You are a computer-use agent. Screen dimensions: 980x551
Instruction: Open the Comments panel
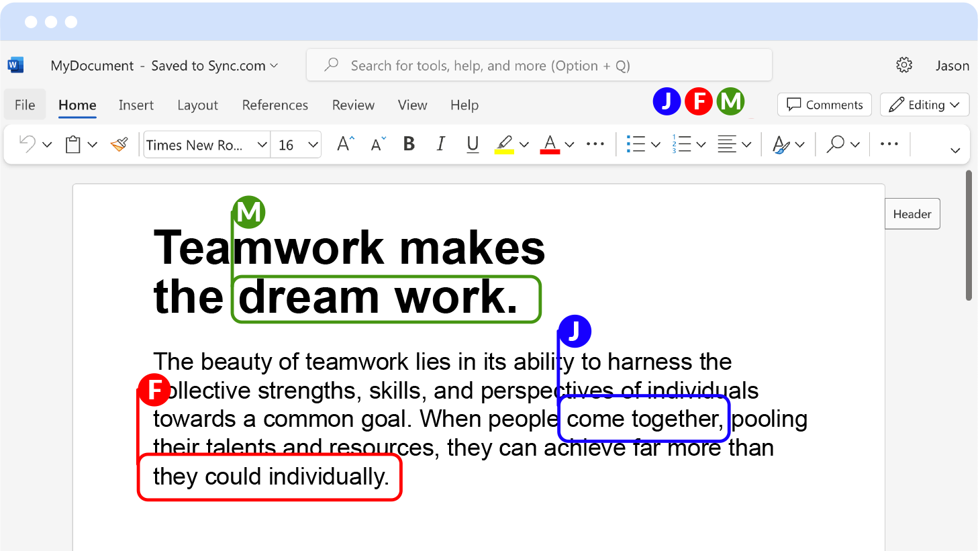[x=824, y=105]
